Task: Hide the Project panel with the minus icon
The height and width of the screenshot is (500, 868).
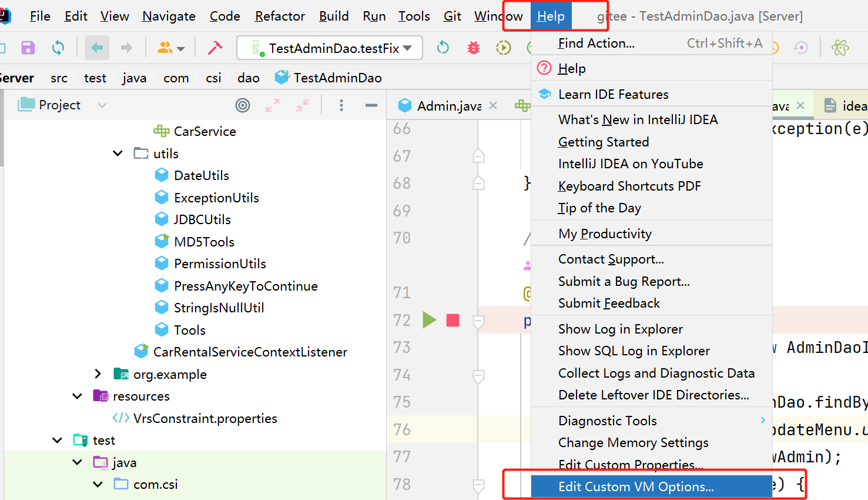Action: pos(371,105)
